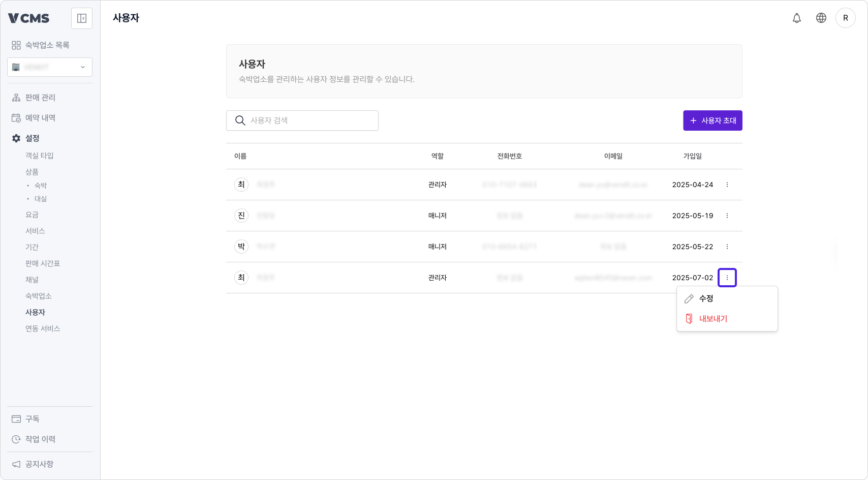
Task: Open 판매 관리 via its org-chart icon
Action: (x=15, y=97)
